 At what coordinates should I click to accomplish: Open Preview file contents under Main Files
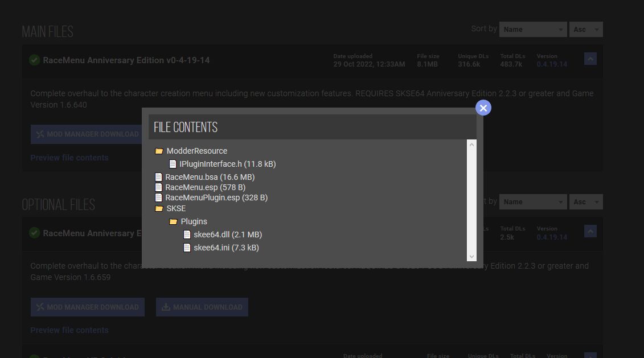point(69,158)
